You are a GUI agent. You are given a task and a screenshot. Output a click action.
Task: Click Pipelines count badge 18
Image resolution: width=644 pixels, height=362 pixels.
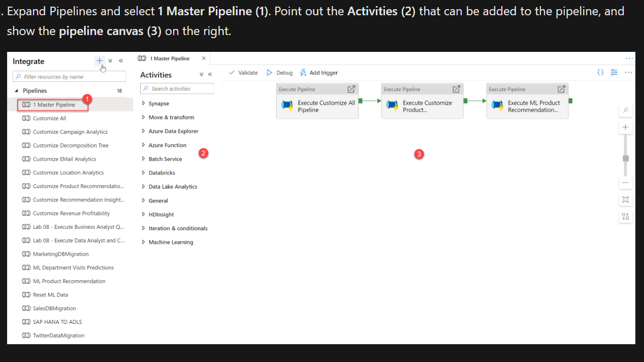click(x=119, y=90)
